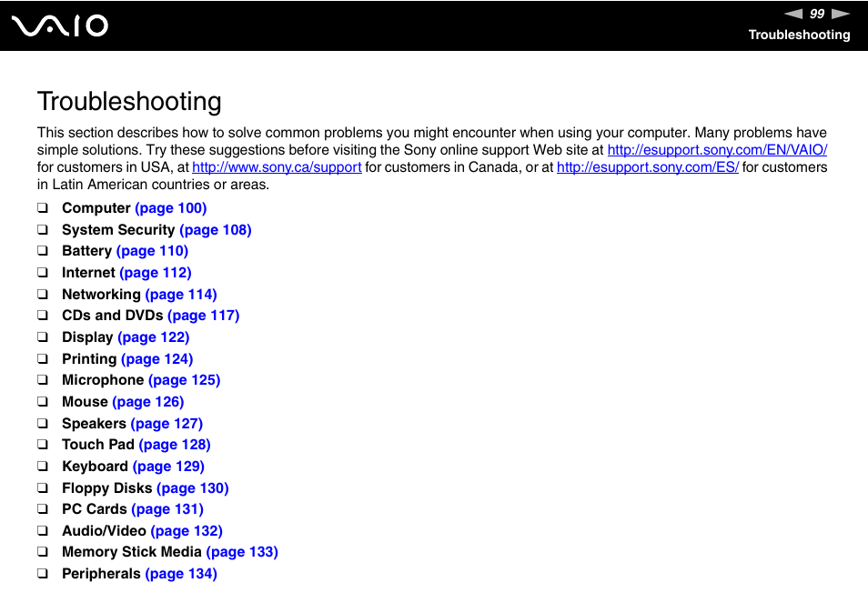Jump to Memory Stick Media (page 133)

[x=242, y=552]
